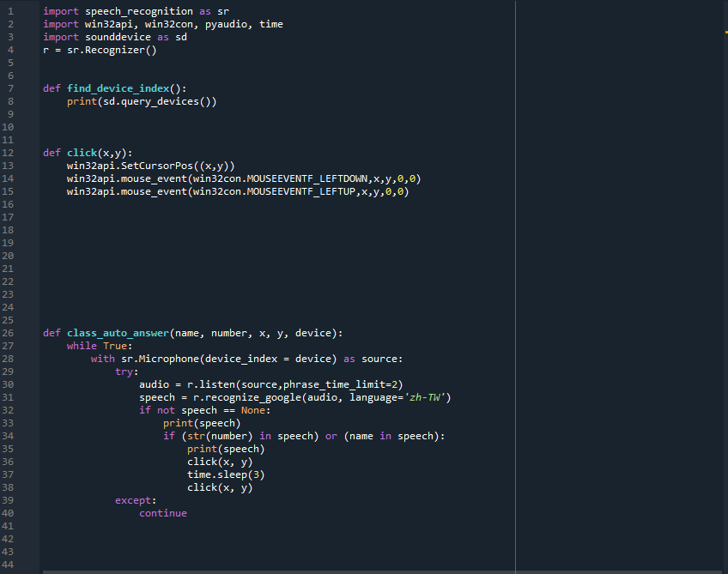The width and height of the screenshot is (728, 574).
Task: Click the 'try' keyword on line 29
Action: (x=124, y=372)
